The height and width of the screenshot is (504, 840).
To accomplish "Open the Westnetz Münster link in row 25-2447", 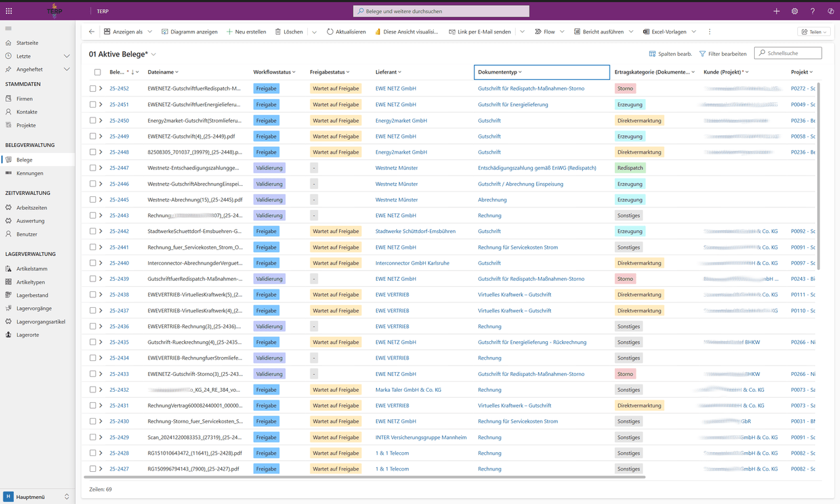I will 396,168.
